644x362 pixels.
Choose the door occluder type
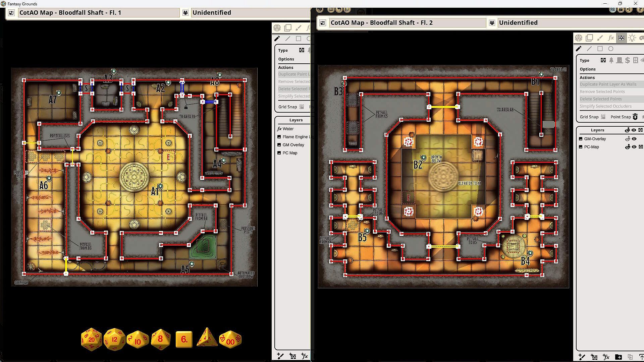(x=620, y=60)
